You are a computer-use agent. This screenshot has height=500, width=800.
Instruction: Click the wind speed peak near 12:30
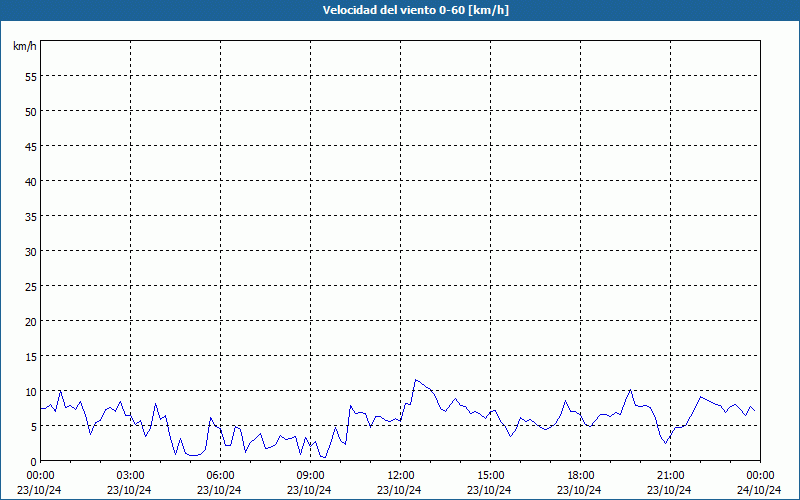click(x=416, y=380)
